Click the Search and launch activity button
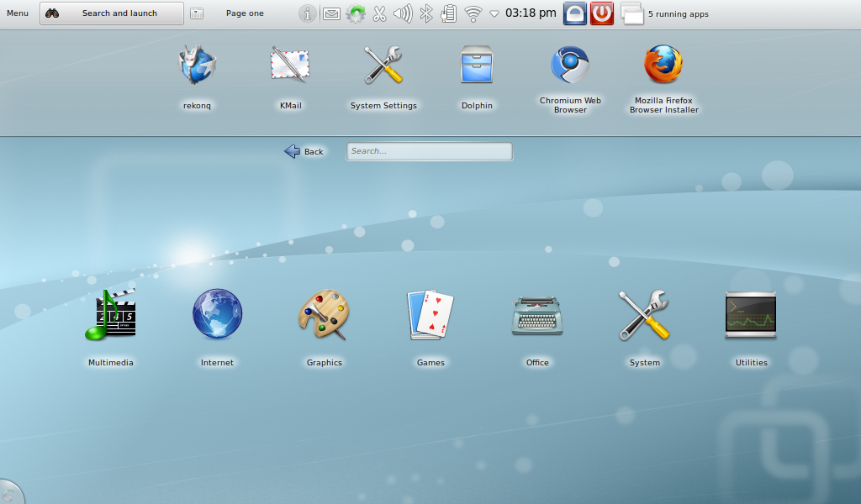The width and height of the screenshot is (861, 504). pos(112,13)
